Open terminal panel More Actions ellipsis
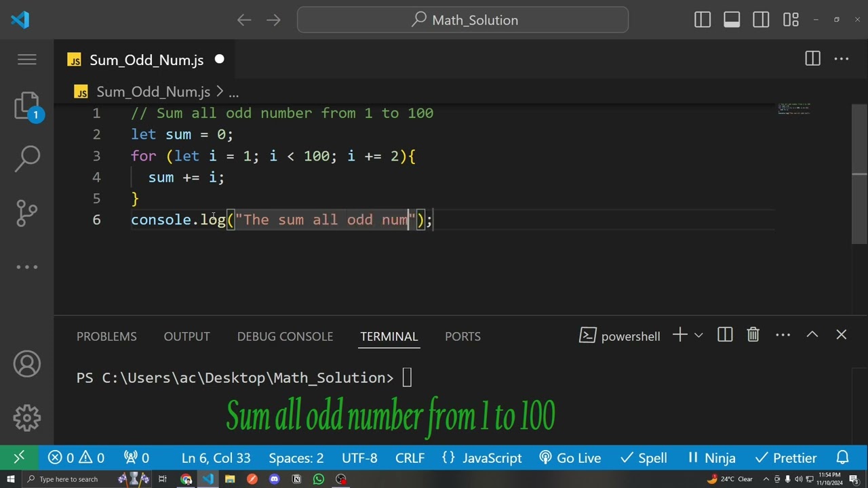The height and width of the screenshot is (488, 868). pos(783,335)
